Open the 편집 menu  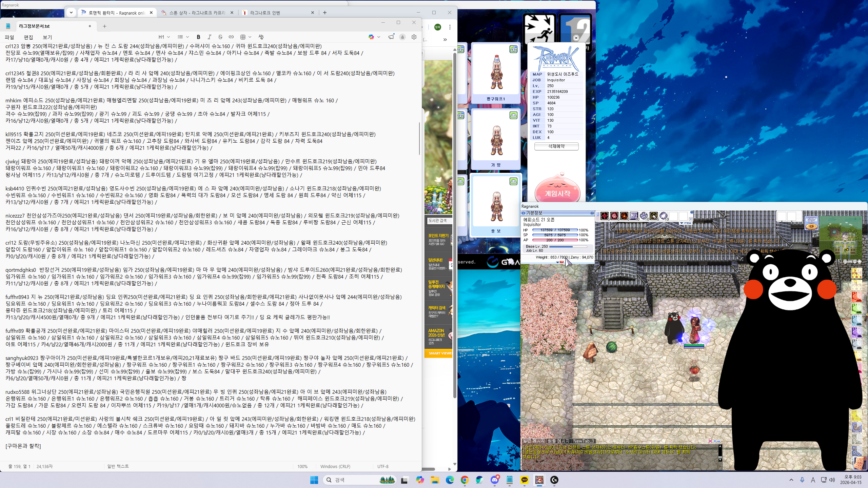click(28, 37)
